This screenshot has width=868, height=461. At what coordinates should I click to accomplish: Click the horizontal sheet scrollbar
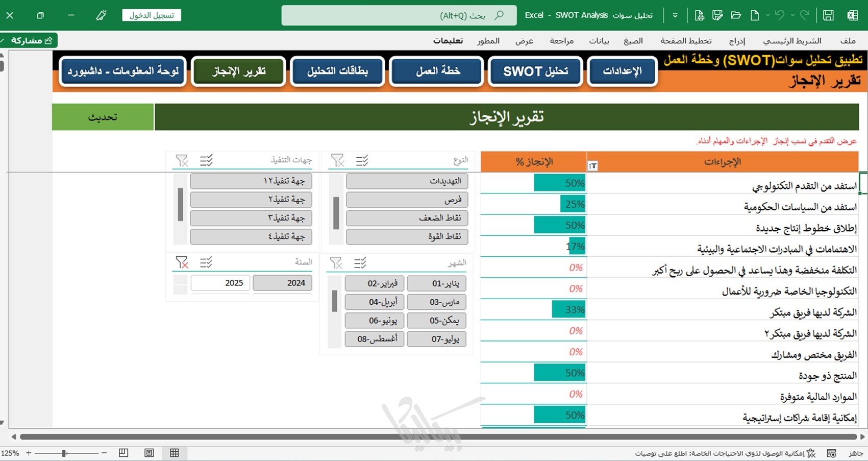click(438, 437)
